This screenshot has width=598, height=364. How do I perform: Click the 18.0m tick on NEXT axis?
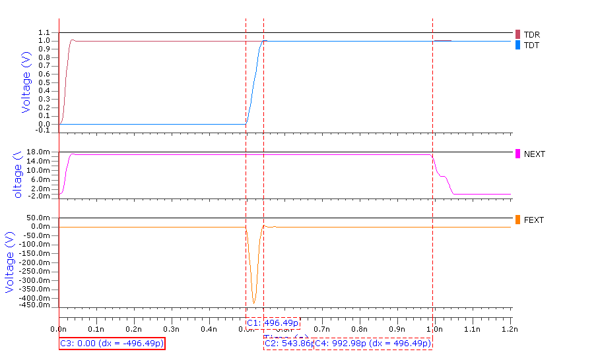[x=38, y=152]
